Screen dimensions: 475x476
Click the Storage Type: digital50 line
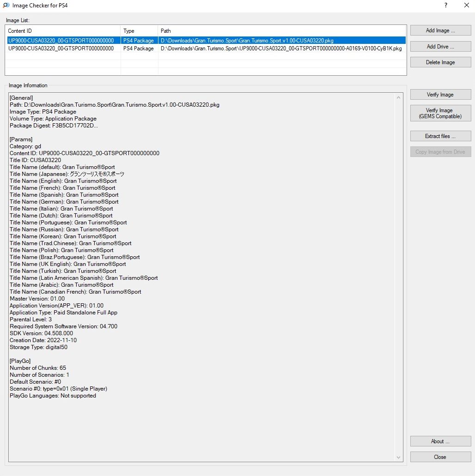(x=39, y=347)
